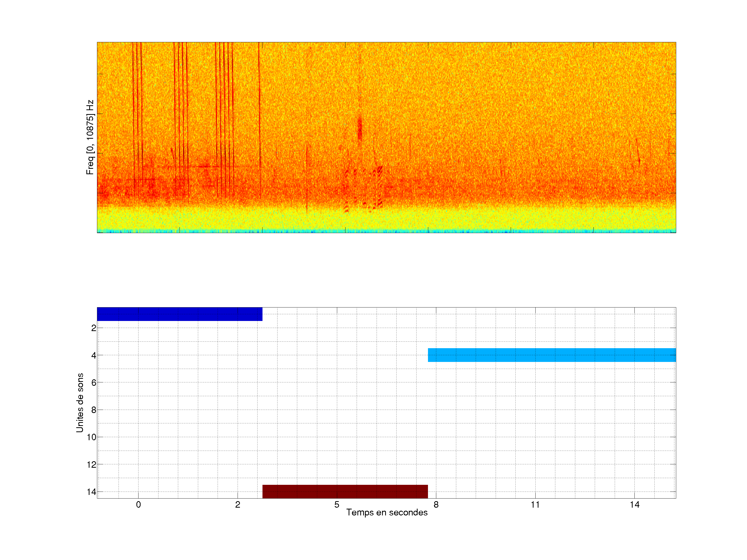
Task: Click the x-axis tick label 5
Action: click(x=337, y=505)
